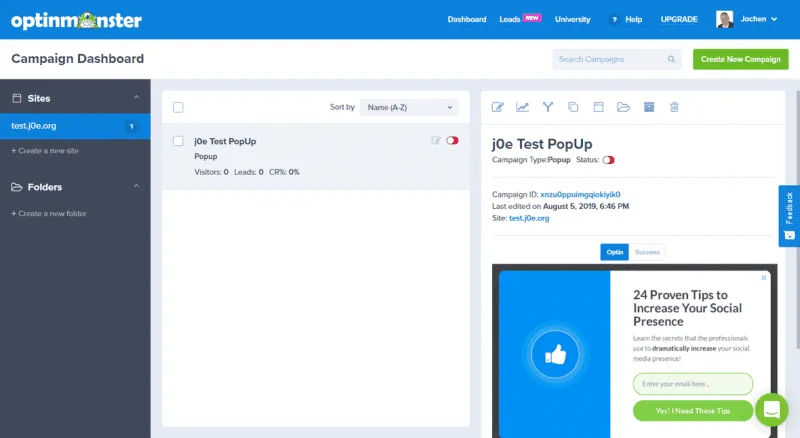Image resolution: width=800 pixels, height=438 pixels.
Task: Open the Help menu item
Action: point(634,19)
